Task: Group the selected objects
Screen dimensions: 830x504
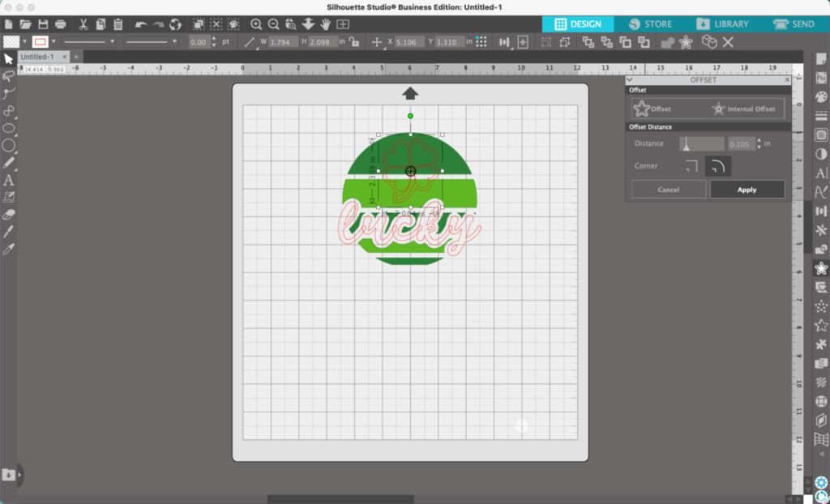Action: click(547, 42)
